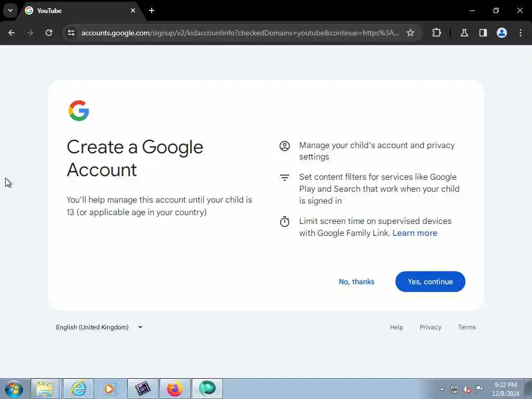Go back to previous page
The height and width of the screenshot is (399, 532).
pos(11,33)
